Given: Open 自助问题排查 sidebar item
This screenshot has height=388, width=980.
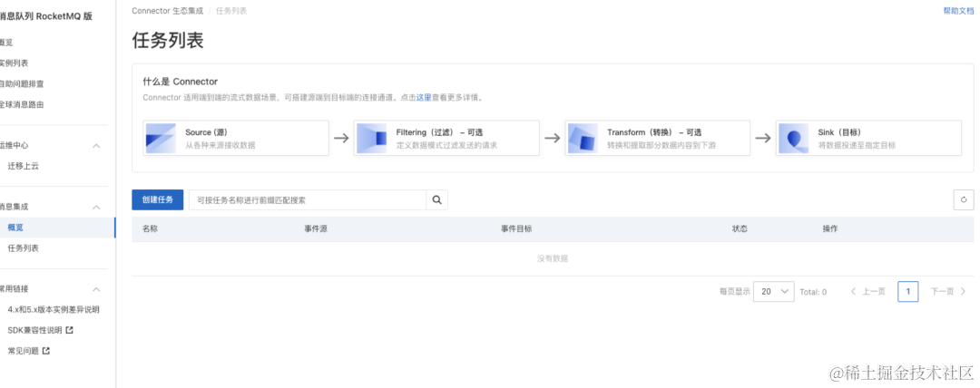Looking at the screenshot, I should click(x=22, y=83).
